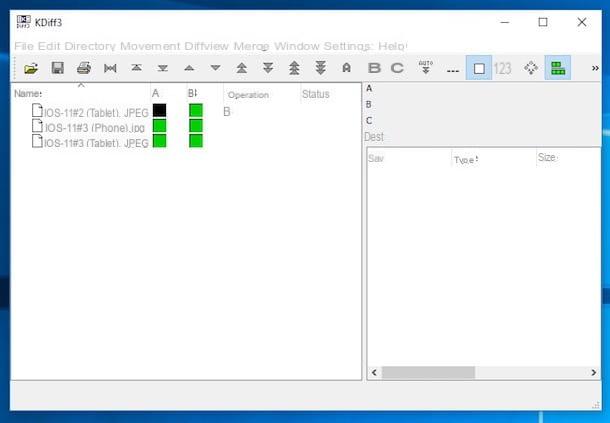Click the scrollbar left arrow
This screenshot has width=610, height=423.
pyautogui.click(x=374, y=372)
